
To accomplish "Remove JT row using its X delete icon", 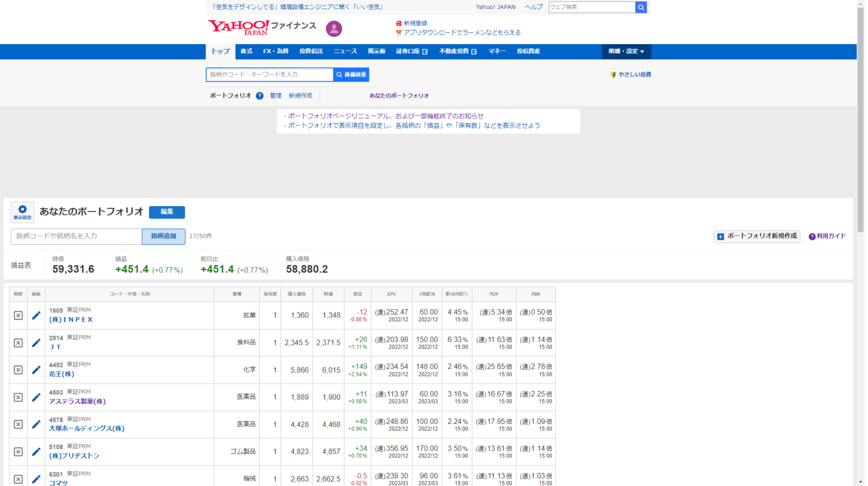I will (18, 342).
